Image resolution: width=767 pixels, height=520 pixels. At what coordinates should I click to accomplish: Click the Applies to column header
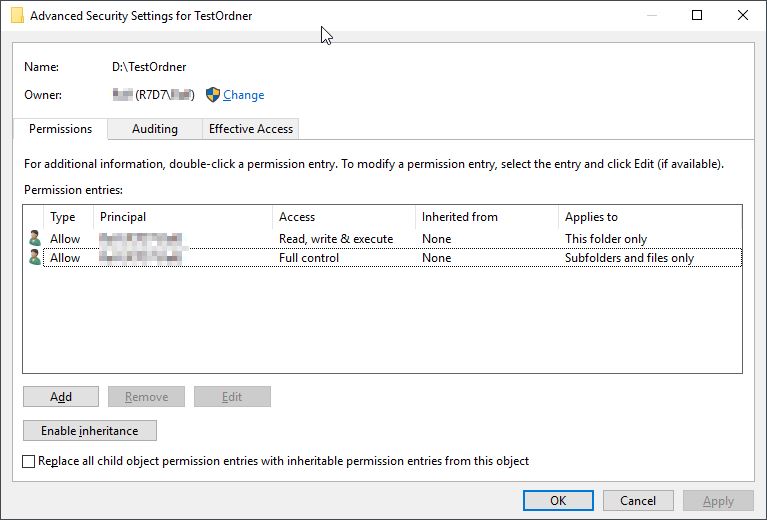pos(648,217)
